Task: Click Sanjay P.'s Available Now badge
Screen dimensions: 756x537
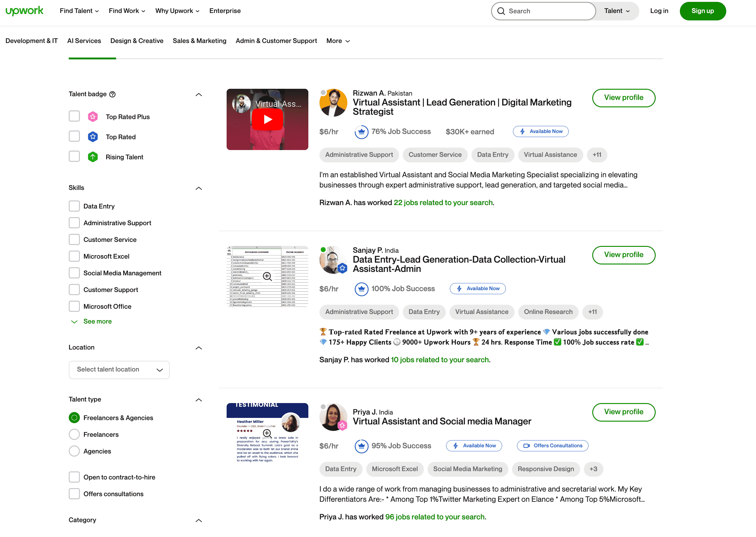Action: coord(477,289)
